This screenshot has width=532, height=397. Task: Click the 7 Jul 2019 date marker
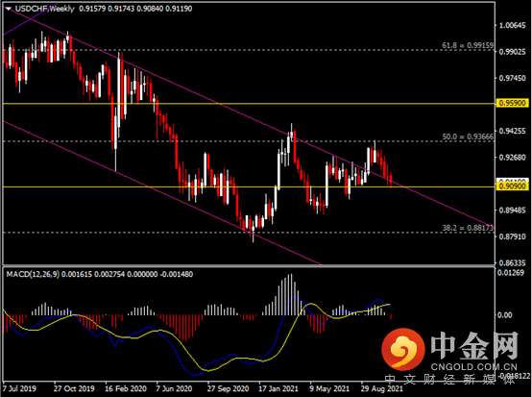point(19,388)
